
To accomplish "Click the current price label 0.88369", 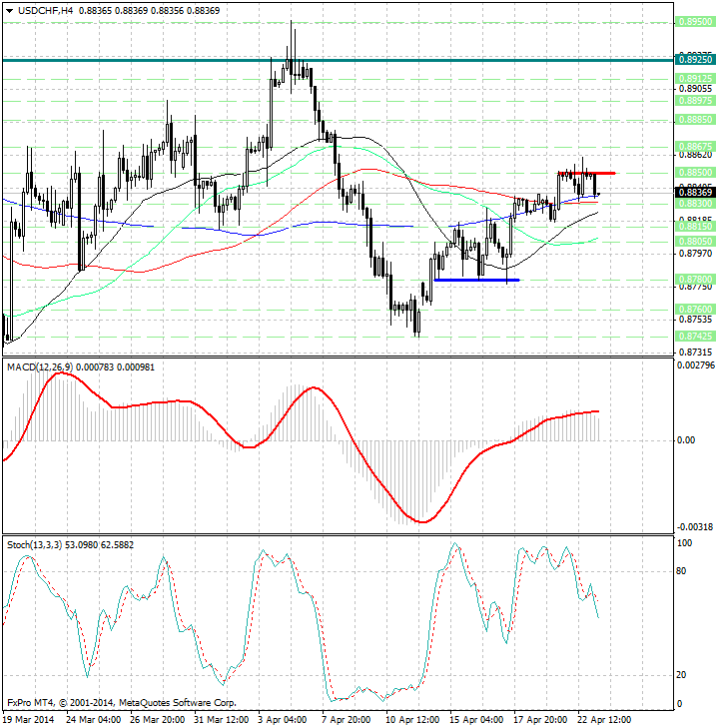I will click(x=692, y=192).
